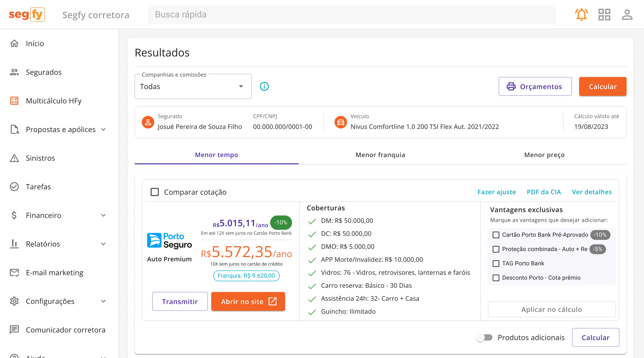Viewport: 644px width, 358px height.
Task: Click the orange Veículo car icon
Action: tap(341, 122)
